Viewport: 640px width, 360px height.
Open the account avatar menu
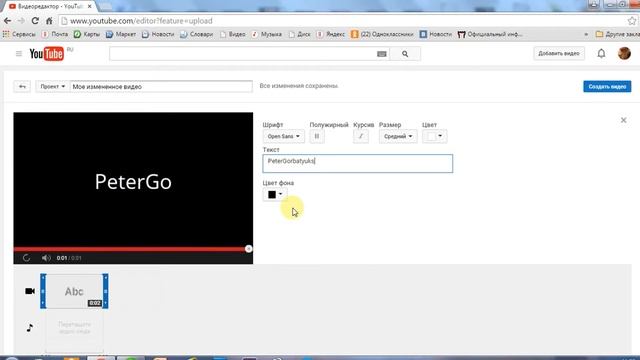624,53
